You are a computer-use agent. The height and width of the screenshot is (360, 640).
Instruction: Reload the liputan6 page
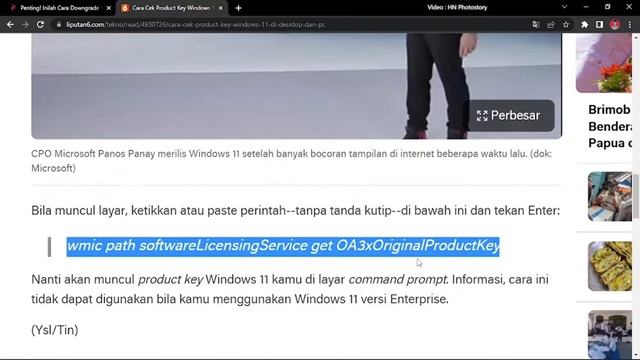40,24
